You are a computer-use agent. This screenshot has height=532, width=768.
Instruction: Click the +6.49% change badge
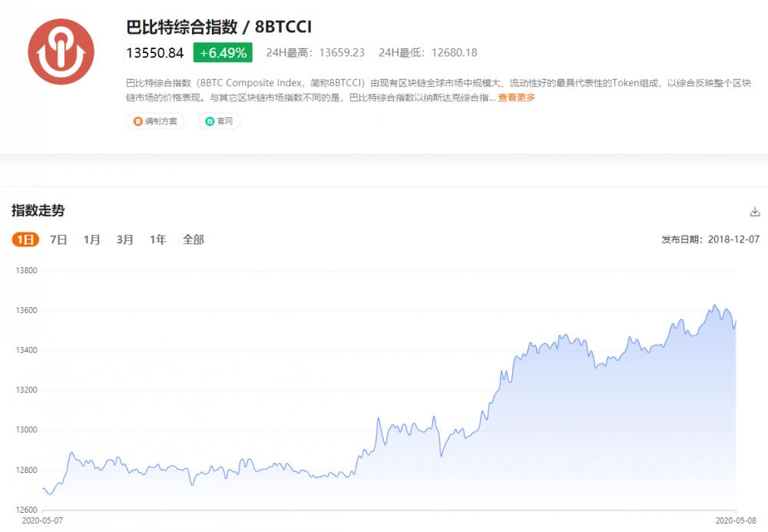pos(223,52)
